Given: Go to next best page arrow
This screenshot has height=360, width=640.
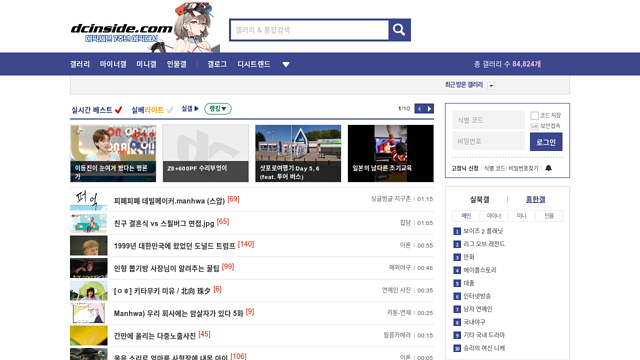Looking at the screenshot, I should pos(429,109).
